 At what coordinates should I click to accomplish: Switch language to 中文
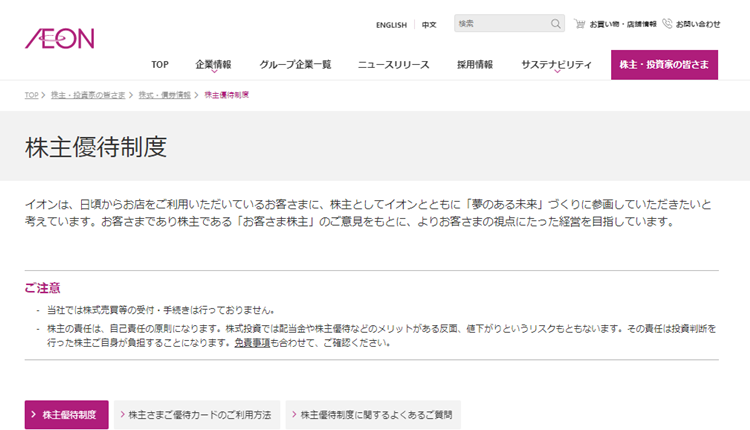tap(429, 25)
